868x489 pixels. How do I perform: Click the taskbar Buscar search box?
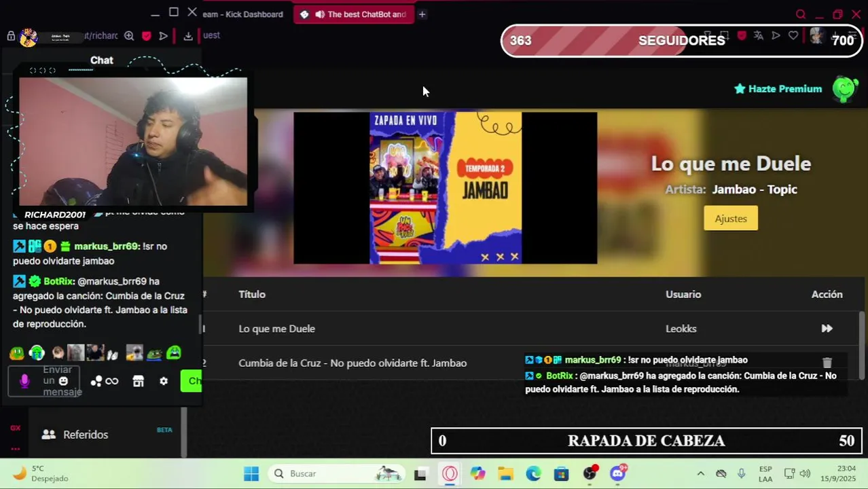click(x=337, y=474)
